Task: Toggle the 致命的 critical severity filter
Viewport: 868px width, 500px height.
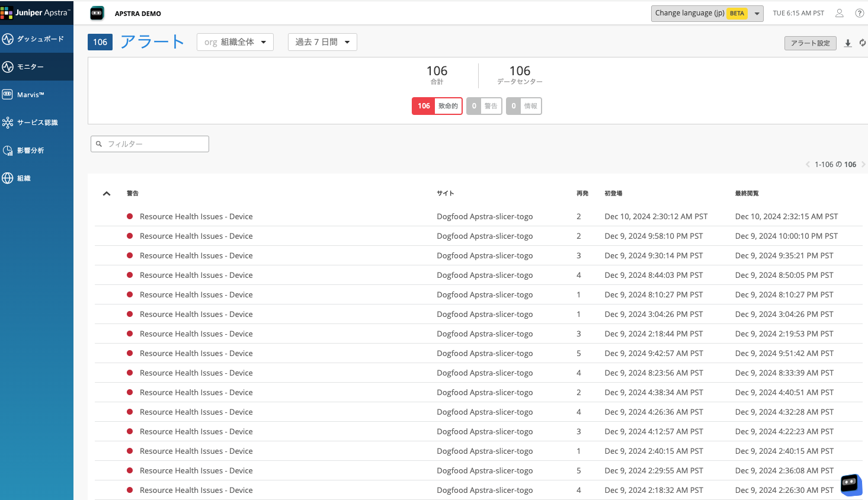Action: click(x=437, y=106)
